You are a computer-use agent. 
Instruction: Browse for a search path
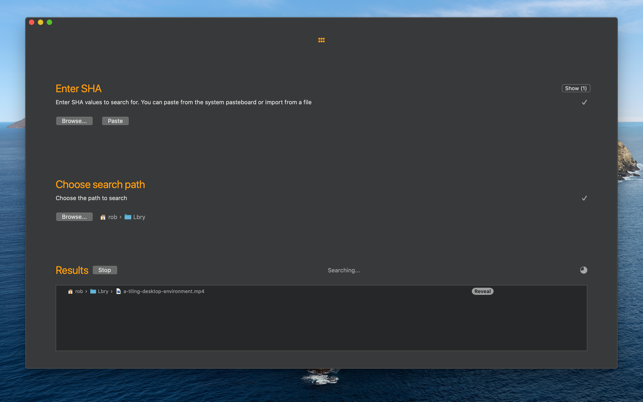click(x=74, y=217)
